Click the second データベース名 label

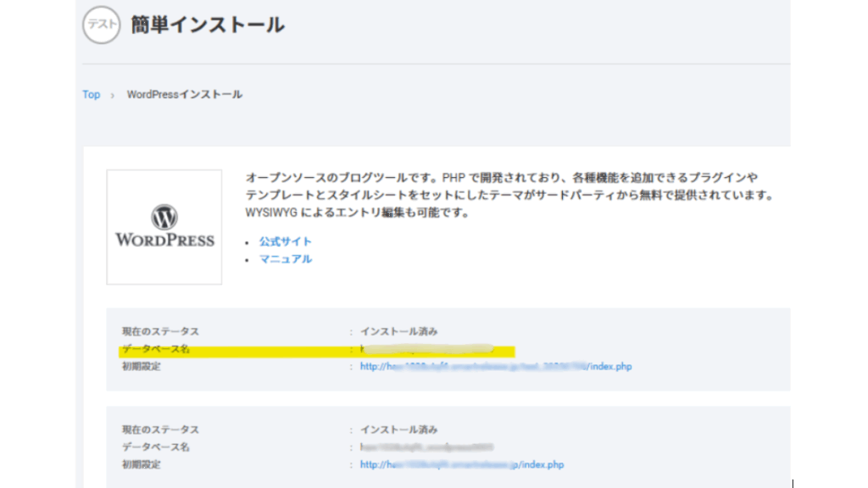pyautogui.click(x=155, y=446)
